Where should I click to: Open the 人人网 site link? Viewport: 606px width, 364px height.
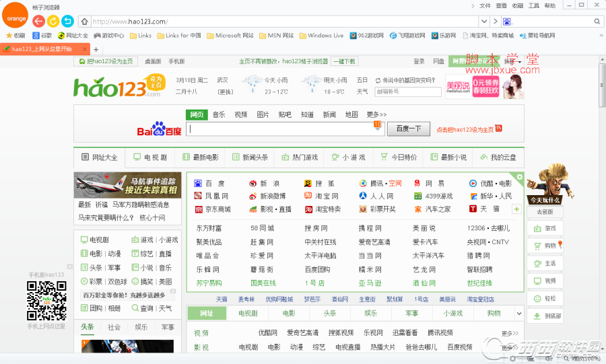pyautogui.click(x=376, y=196)
